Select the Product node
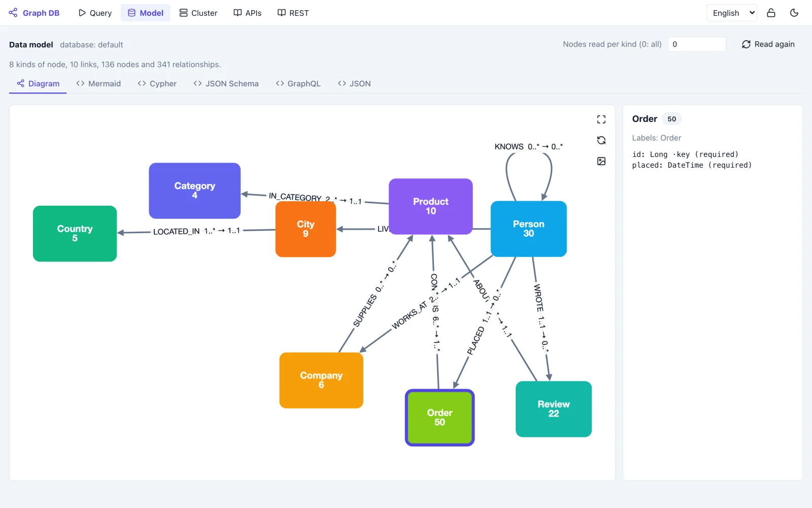 click(x=430, y=206)
